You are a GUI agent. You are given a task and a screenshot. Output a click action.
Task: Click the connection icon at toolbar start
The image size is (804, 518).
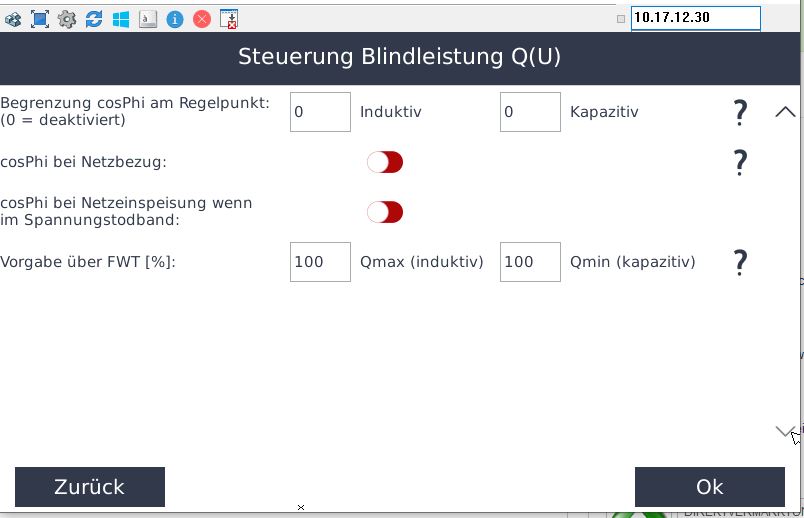pyautogui.click(x=13, y=18)
